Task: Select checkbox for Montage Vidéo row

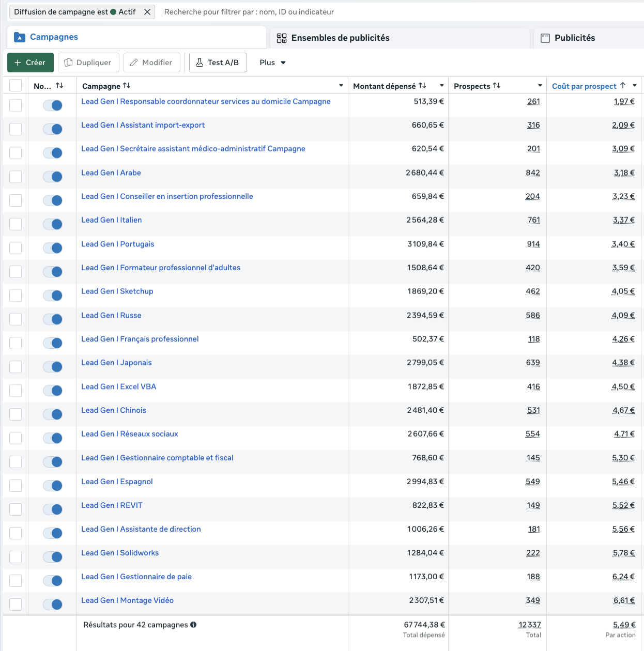Action: point(16,605)
